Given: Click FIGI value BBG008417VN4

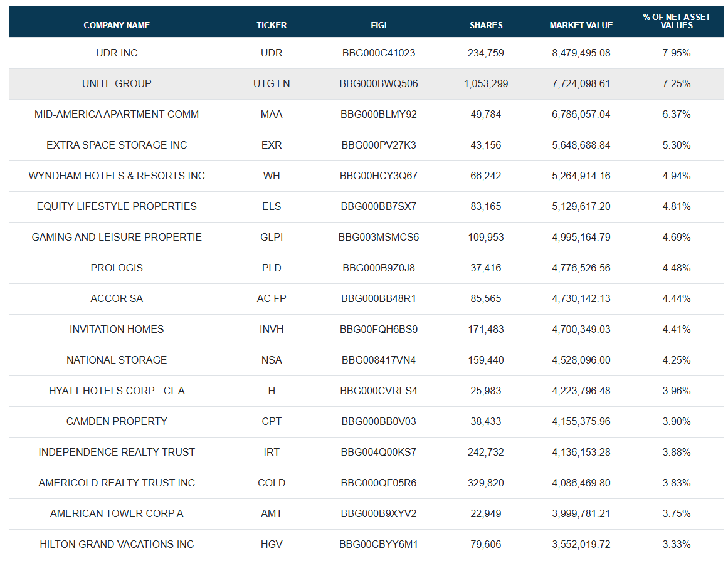Looking at the screenshot, I should pyautogui.click(x=378, y=360).
